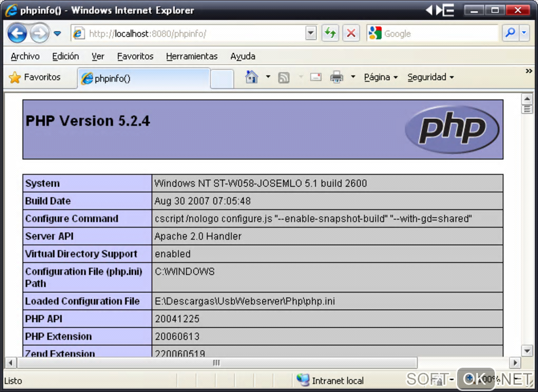Click the Intranet local zone icon

[303, 380]
